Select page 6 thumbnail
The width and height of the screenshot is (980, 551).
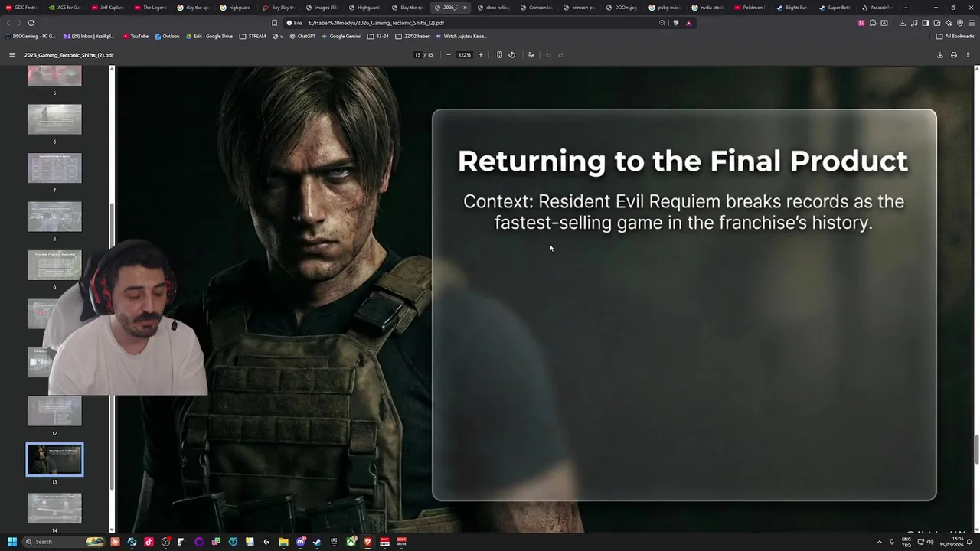coord(54,119)
